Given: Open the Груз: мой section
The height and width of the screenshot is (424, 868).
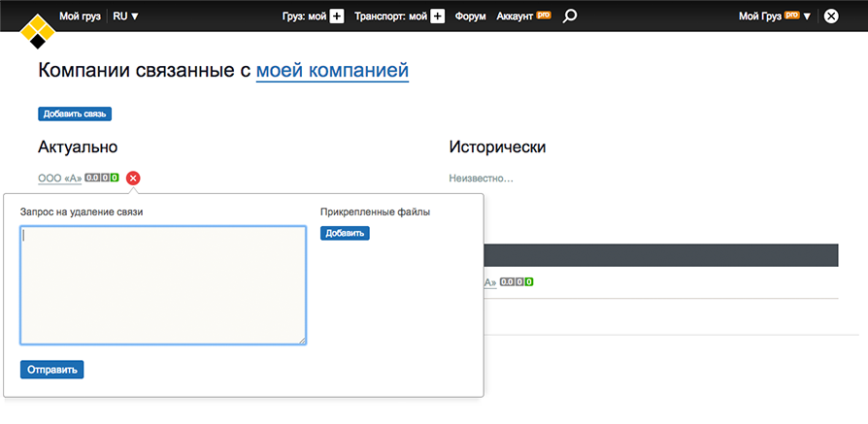Looking at the screenshot, I should coord(303,16).
